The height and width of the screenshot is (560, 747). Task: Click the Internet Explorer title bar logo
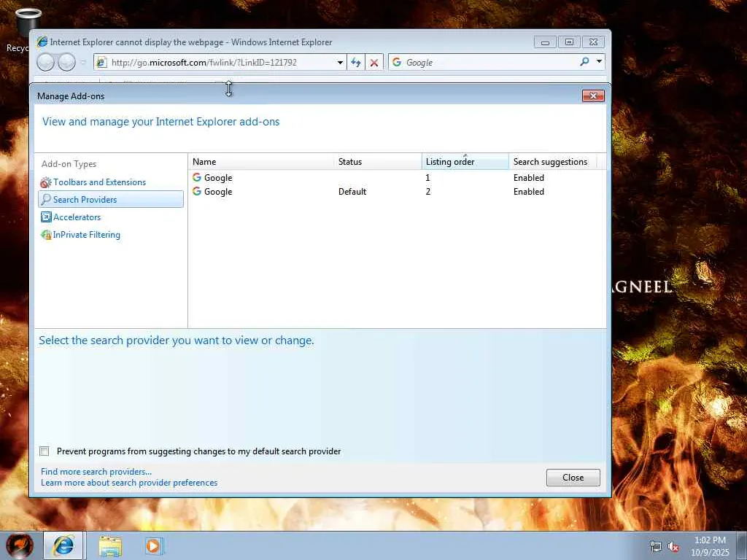tap(42, 42)
